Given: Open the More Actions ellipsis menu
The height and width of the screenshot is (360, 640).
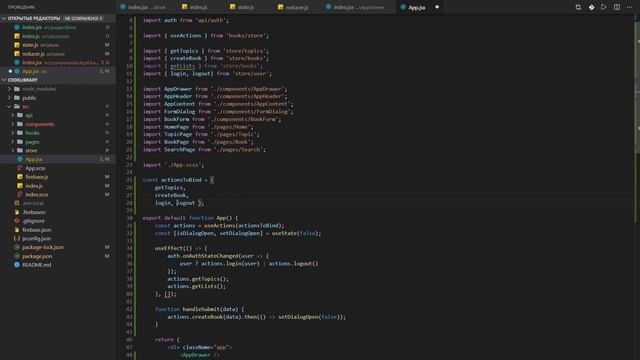Looking at the screenshot, I should point(630,7).
